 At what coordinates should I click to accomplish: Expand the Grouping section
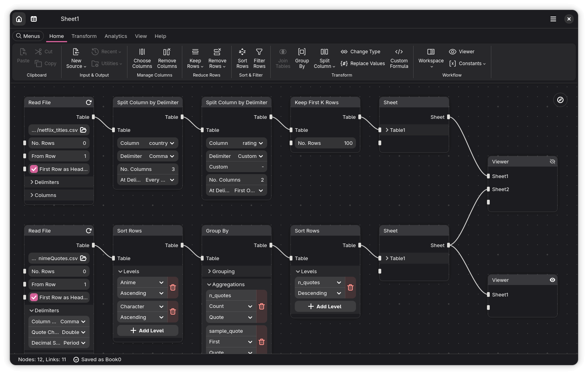tap(236, 271)
